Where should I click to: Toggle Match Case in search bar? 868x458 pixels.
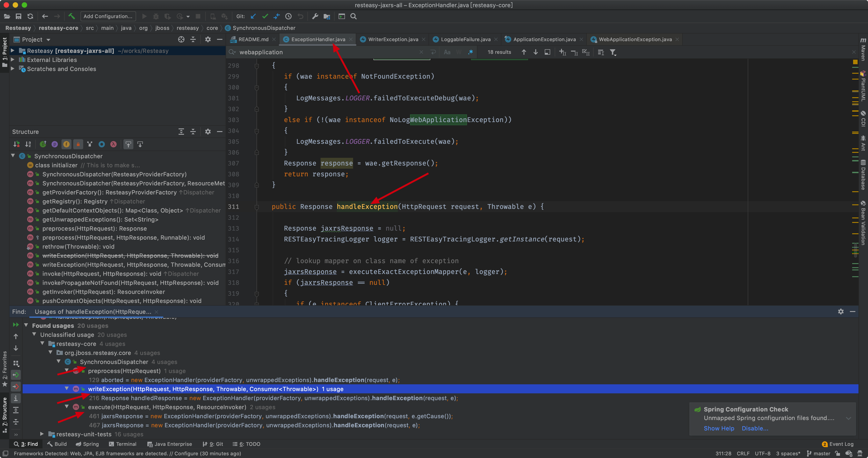pyautogui.click(x=447, y=52)
